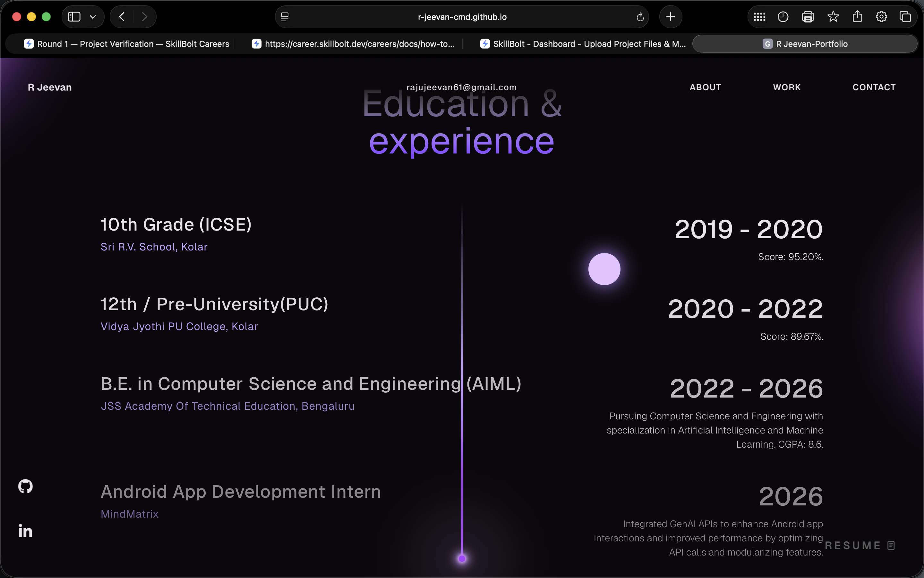Click the rajujeevan61@gmail.com email link
This screenshot has width=924, height=578.
coord(462,87)
